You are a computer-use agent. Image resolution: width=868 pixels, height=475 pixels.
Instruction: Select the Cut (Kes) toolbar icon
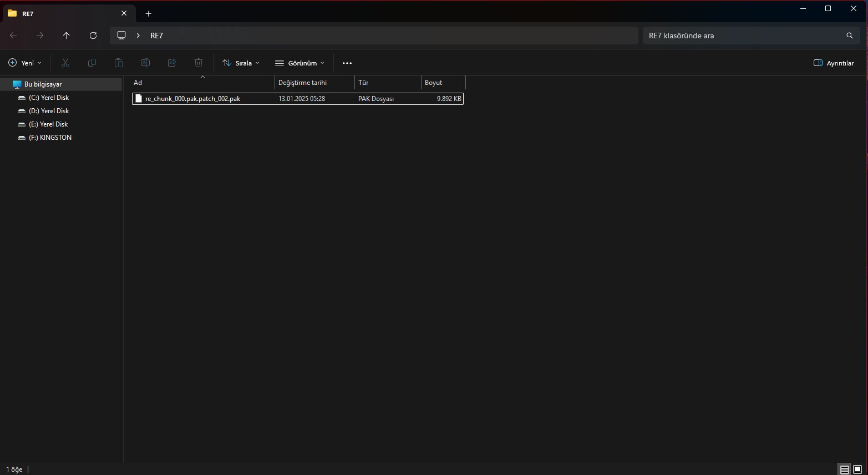coord(65,63)
